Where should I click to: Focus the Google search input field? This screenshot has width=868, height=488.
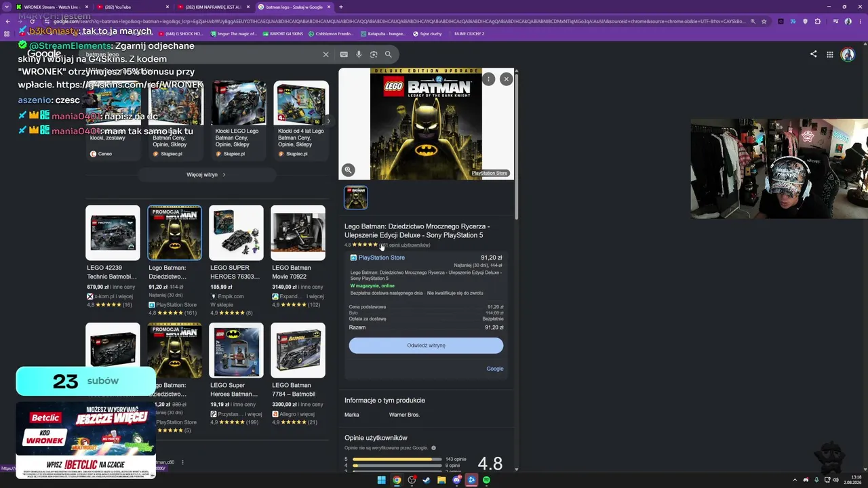click(x=203, y=54)
